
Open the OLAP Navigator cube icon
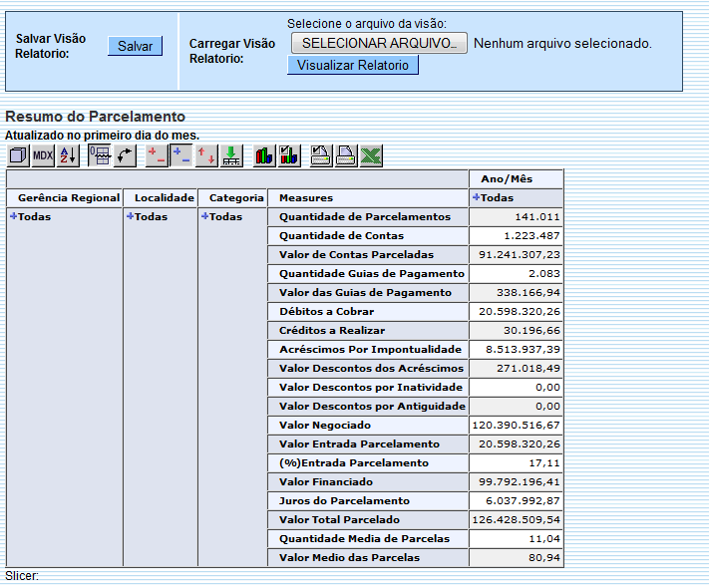18,155
